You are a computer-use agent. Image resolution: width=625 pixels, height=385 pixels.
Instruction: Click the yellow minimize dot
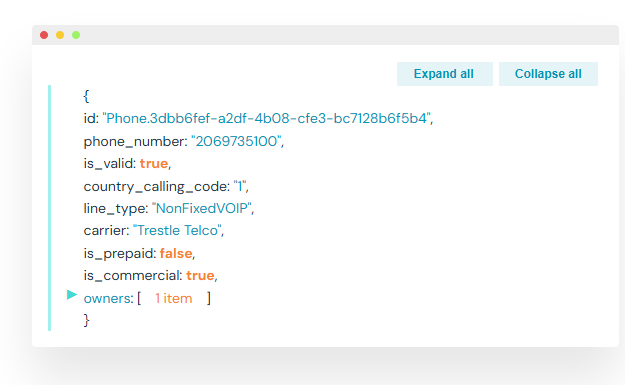60,35
